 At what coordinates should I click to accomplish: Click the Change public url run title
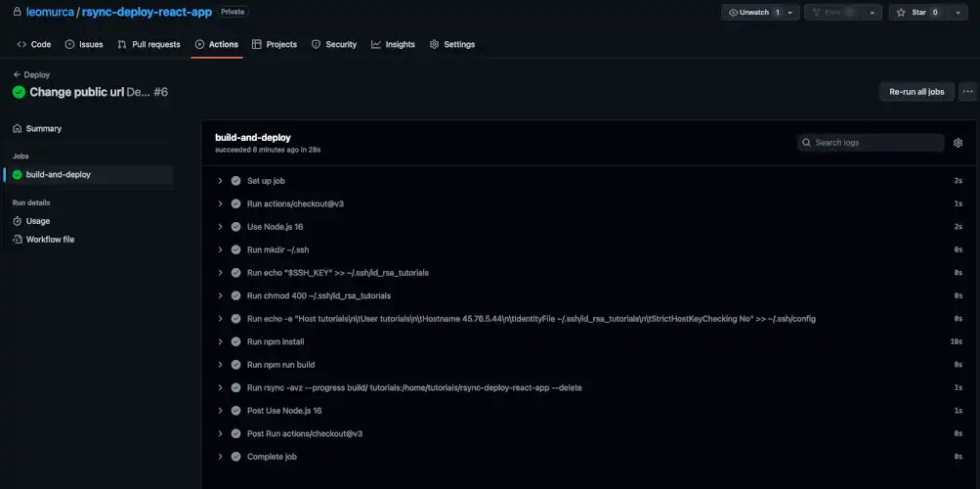pyautogui.click(x=77, y=92)
